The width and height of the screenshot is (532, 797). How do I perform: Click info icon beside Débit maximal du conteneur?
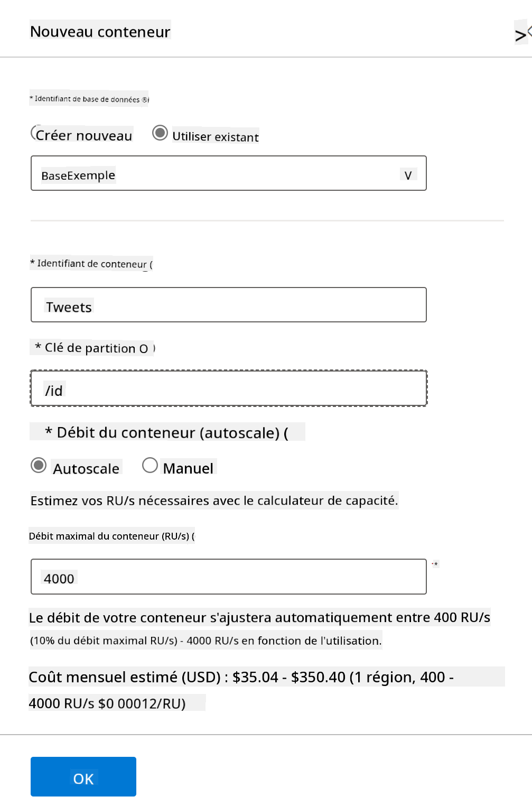tap(193, 536)
